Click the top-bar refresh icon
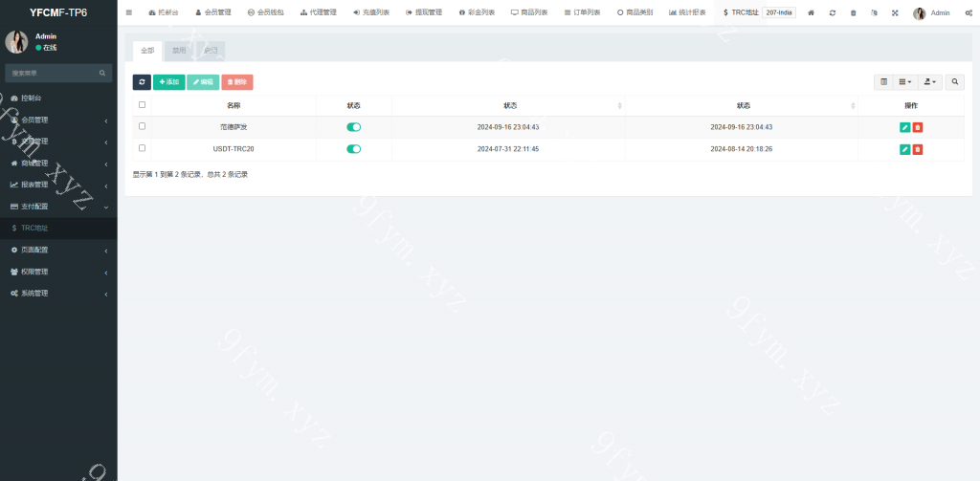Viewport: 980px width, 481px height. pos(832,12)
